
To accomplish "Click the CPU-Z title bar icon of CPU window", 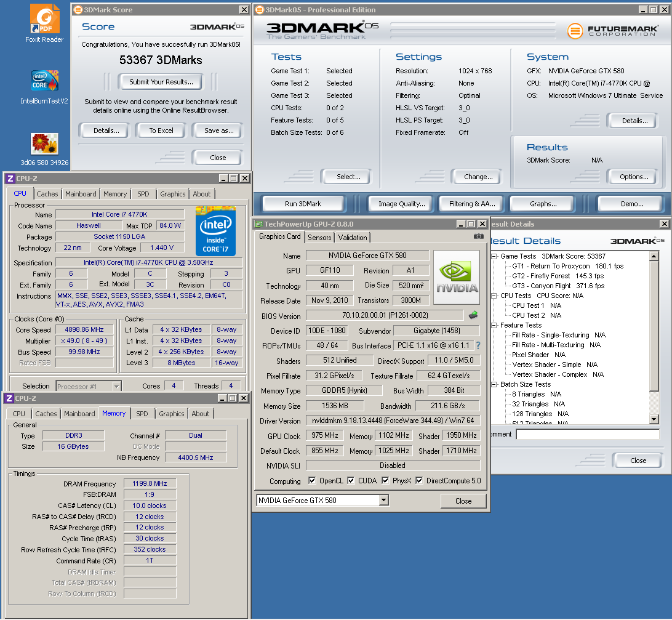I will [x=10, y=179].
